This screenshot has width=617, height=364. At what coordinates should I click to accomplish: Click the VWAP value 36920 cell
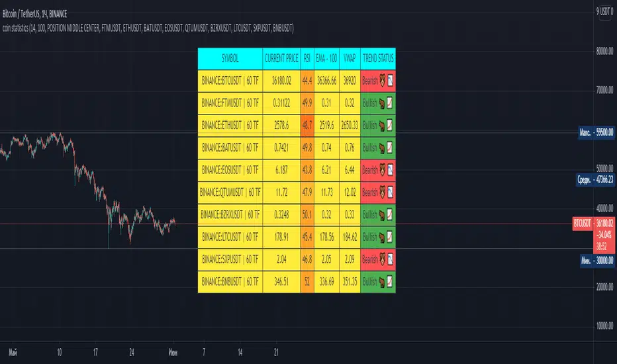(x=350, y=81)
